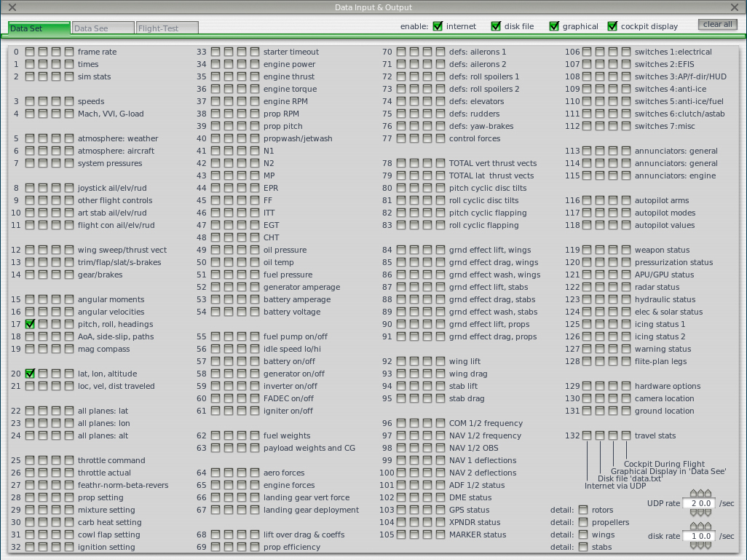Close window with top-left X icon
747x560 pixels.
tap(12, 7)
